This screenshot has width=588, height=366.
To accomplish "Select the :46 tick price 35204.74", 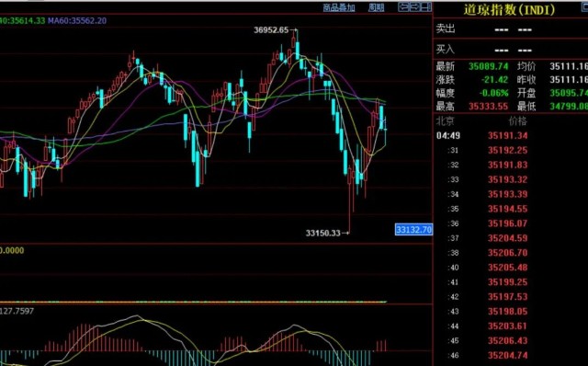I will 508,355.
